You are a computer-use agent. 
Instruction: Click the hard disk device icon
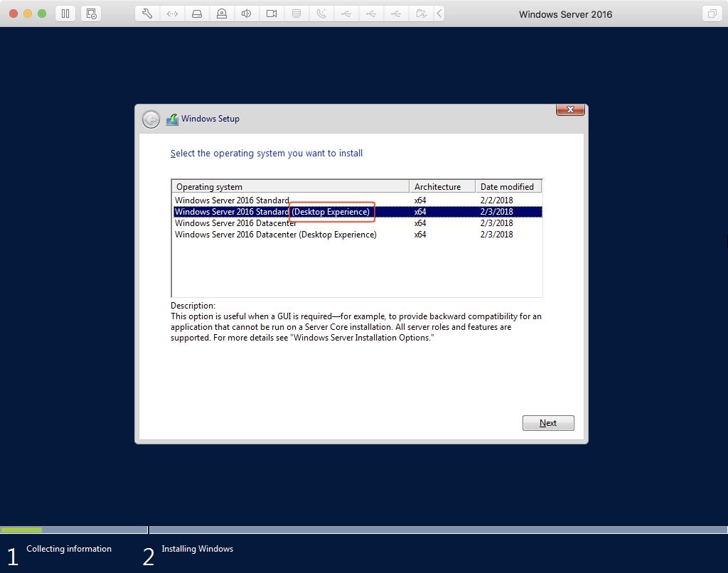[197, 14]
